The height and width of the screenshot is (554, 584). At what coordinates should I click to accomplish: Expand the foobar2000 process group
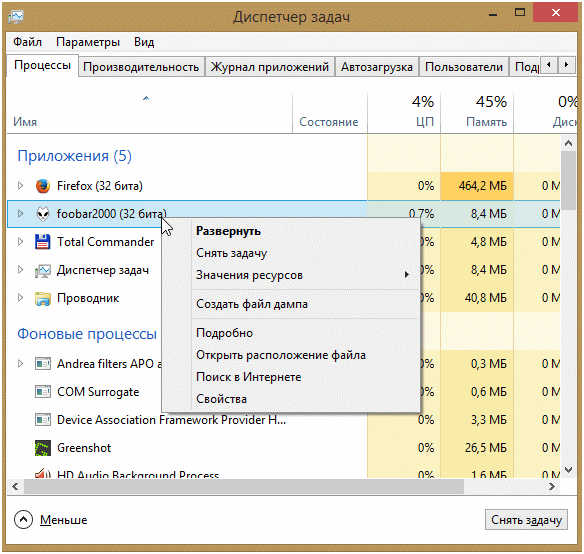(x=20, y=213)
